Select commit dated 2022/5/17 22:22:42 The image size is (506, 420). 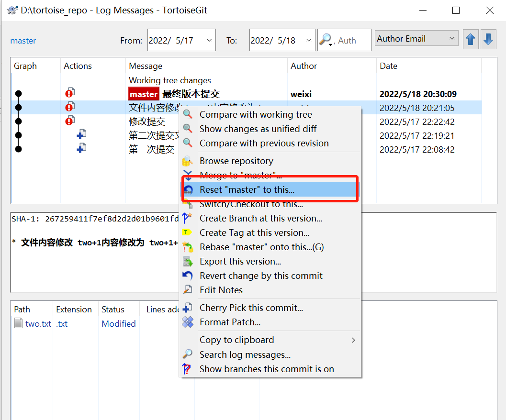247,122
